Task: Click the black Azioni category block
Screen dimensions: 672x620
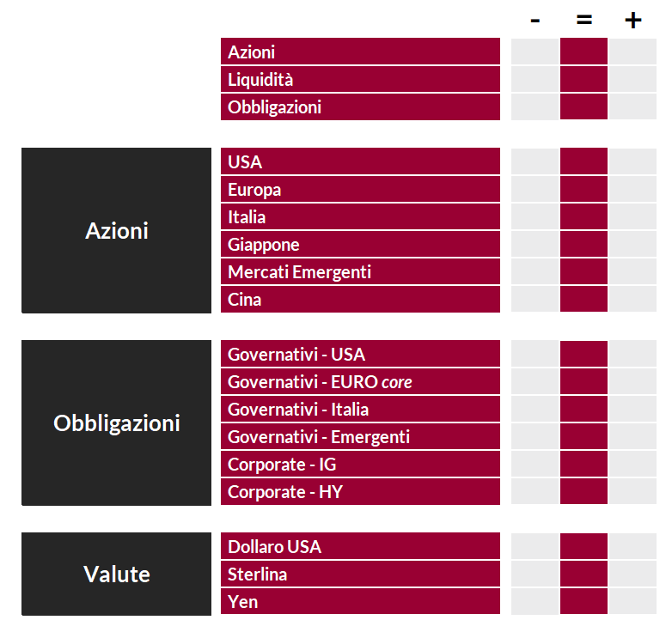Action: (116, 230)
